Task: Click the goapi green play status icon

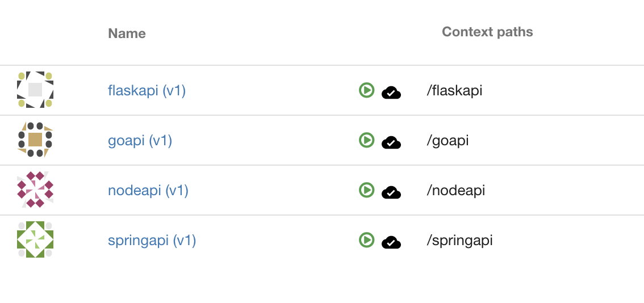Action: coord(366,140)
